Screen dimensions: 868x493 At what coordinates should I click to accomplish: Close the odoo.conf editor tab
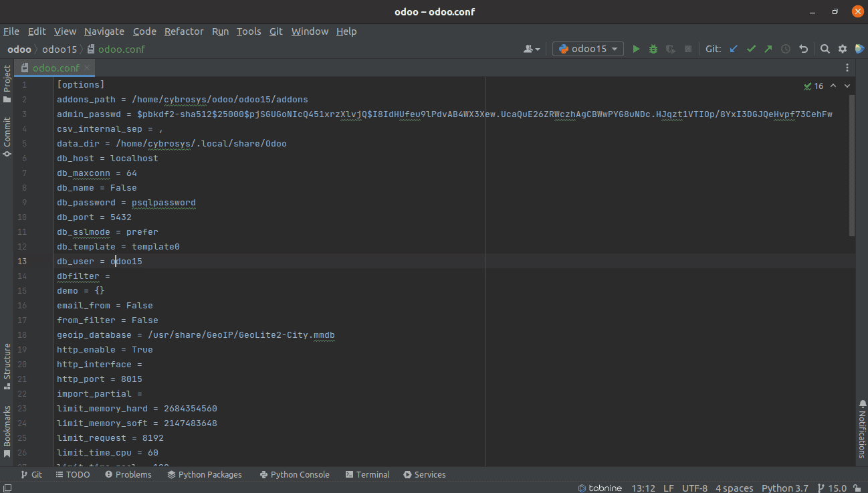point(87,68)
